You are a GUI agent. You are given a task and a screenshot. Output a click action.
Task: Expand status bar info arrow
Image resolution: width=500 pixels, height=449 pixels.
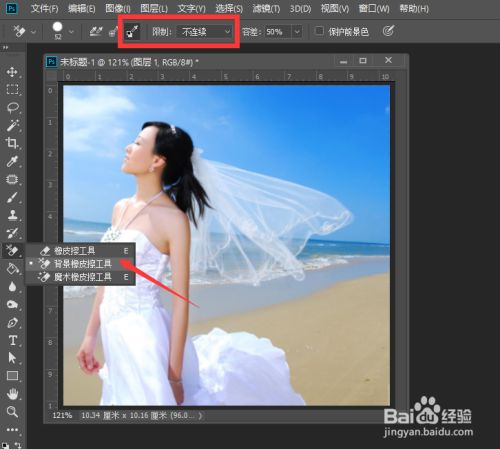pos(200,415)
